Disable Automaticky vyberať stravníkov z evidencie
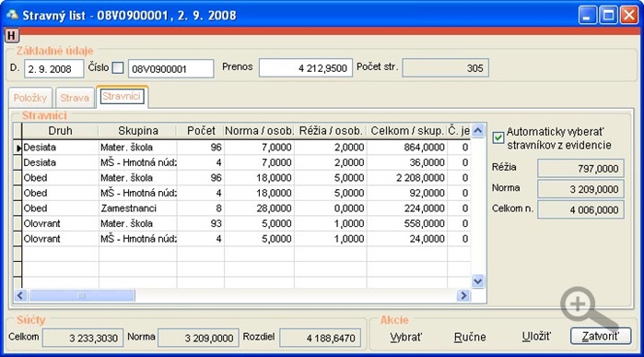 (498, 138)
